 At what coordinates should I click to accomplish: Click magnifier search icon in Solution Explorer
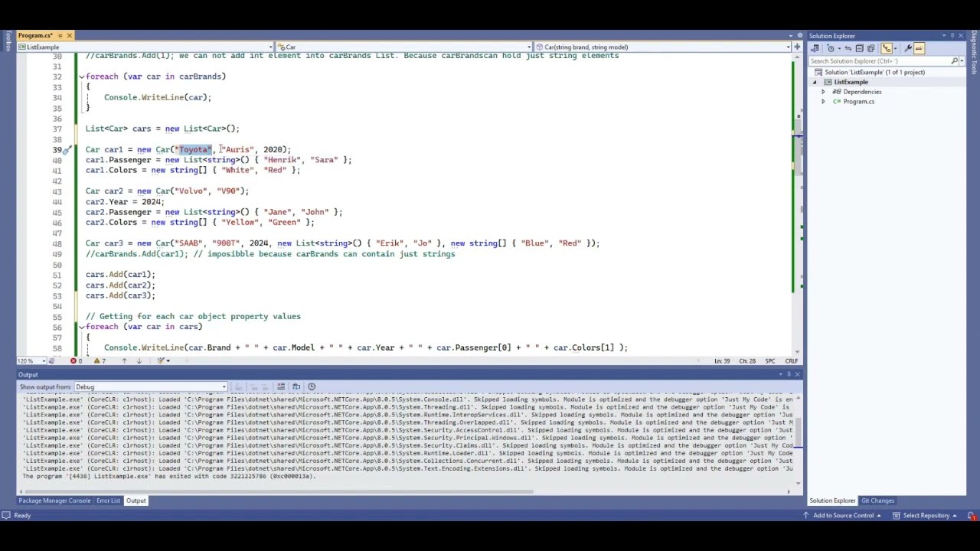tap(955, 61)
